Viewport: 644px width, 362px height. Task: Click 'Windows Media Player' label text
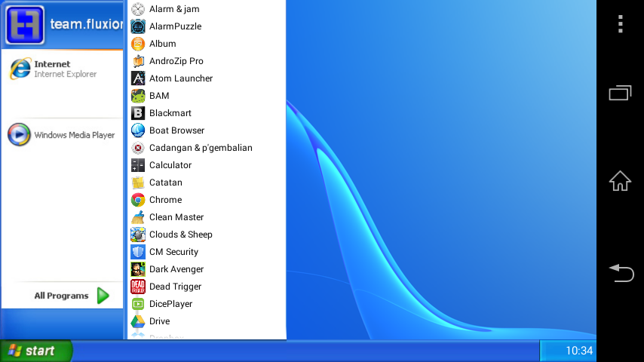point(75,135)
